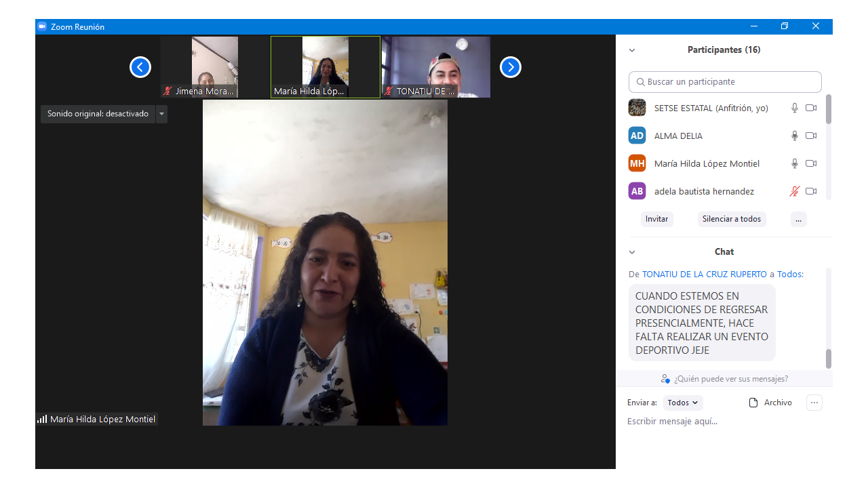
Task: Unmute adela bautista hernandez microphone
Action: [795, 191]
